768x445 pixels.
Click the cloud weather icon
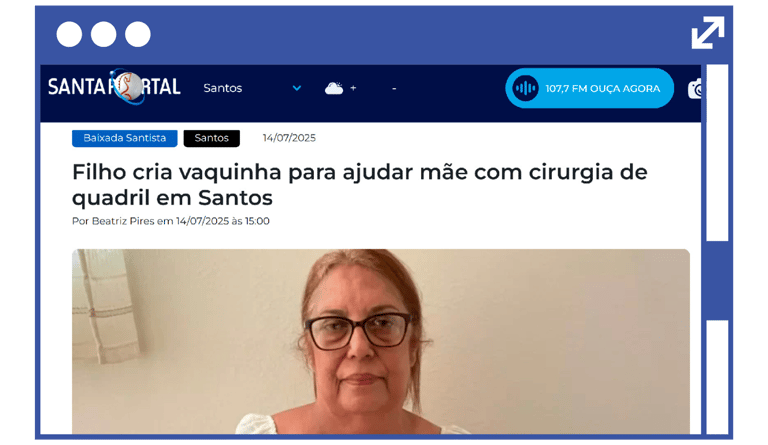click(334, 88)
